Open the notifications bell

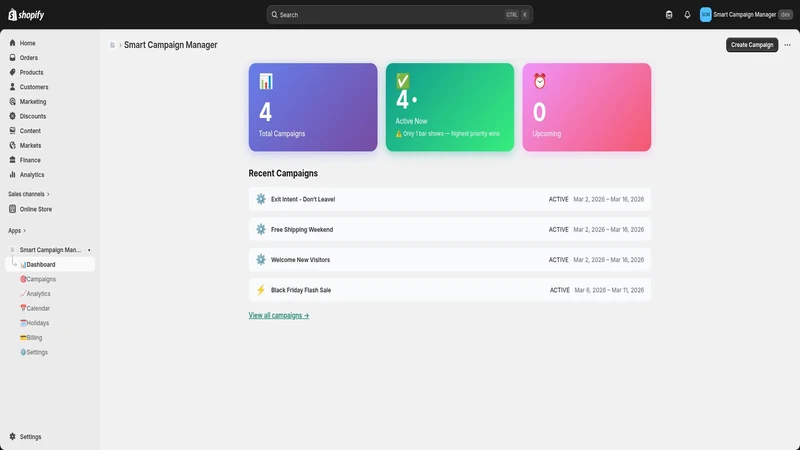click(x=687, y=15)
